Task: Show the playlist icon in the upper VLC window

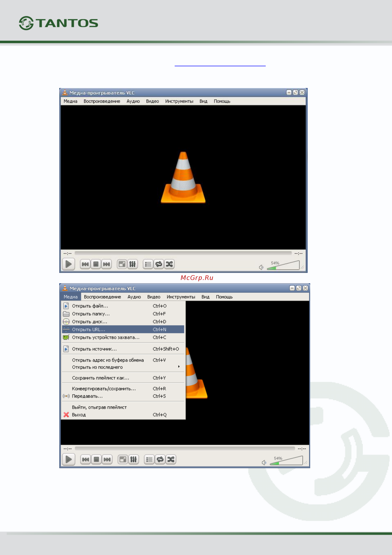Action: coord(148,264)
